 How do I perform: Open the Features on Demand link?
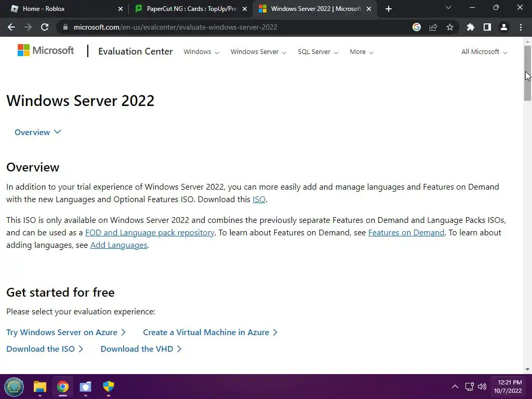(406, 233)
